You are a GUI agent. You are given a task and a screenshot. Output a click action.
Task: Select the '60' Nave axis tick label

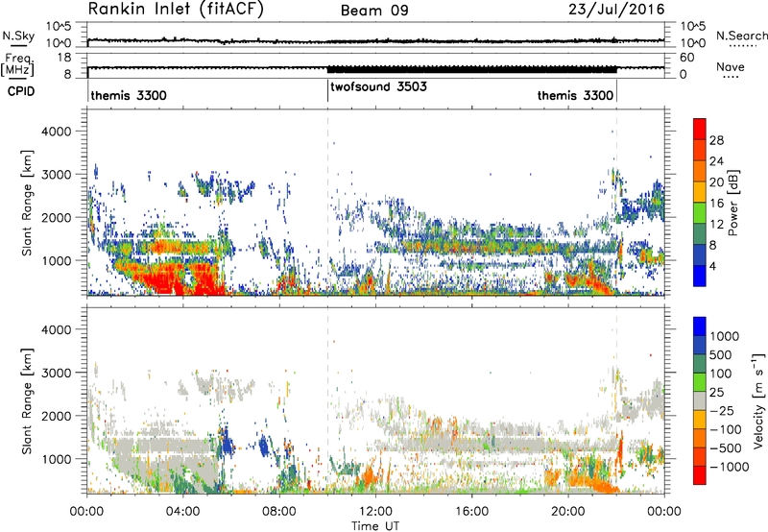(x=686, y=58)
